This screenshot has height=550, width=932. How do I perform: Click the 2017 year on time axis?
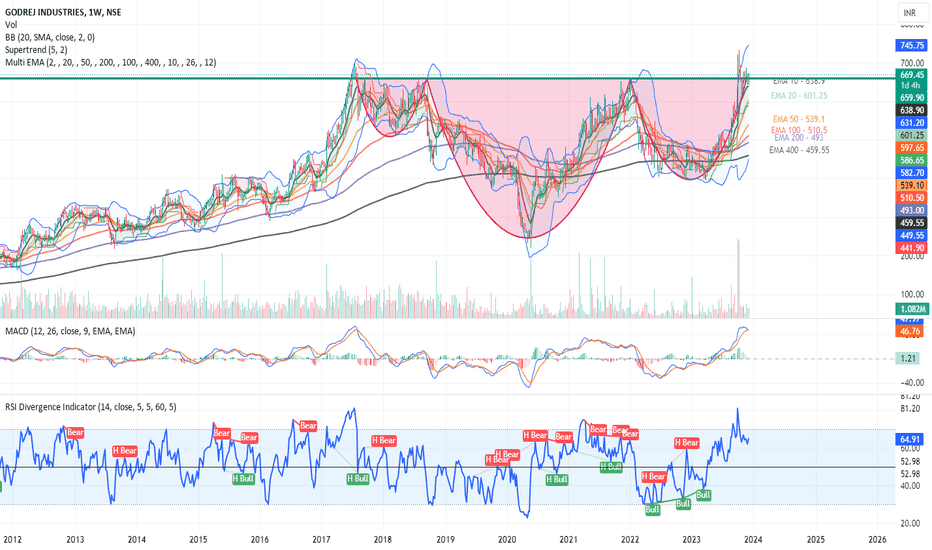point(322,539)
